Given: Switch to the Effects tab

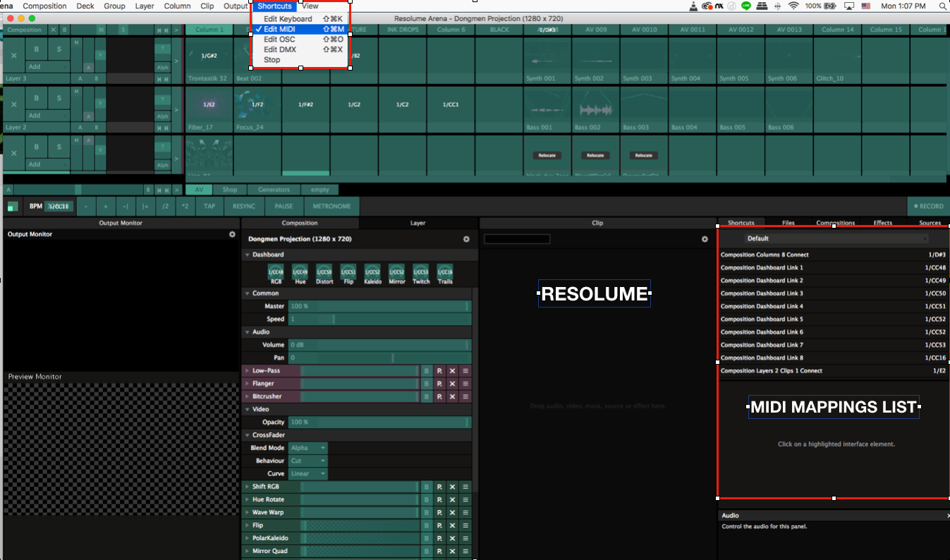Looking at the screenshot, I should (882, 223).
